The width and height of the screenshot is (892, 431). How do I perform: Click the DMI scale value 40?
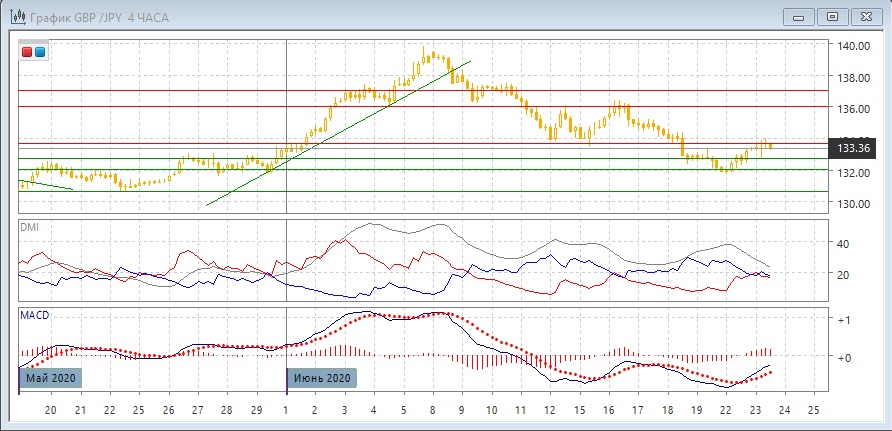tap(842, 244)
